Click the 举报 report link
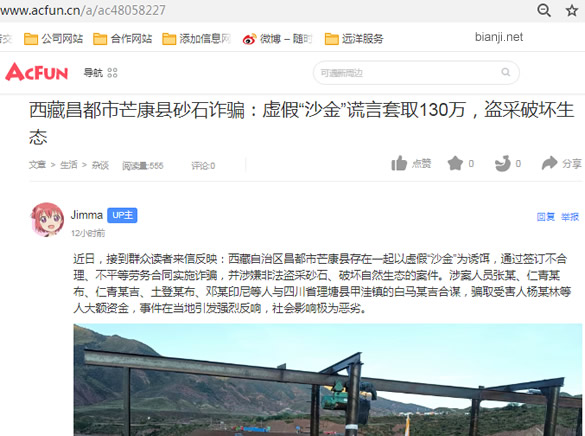The width and height of the screenshot is (585, 436). [570, 217]
